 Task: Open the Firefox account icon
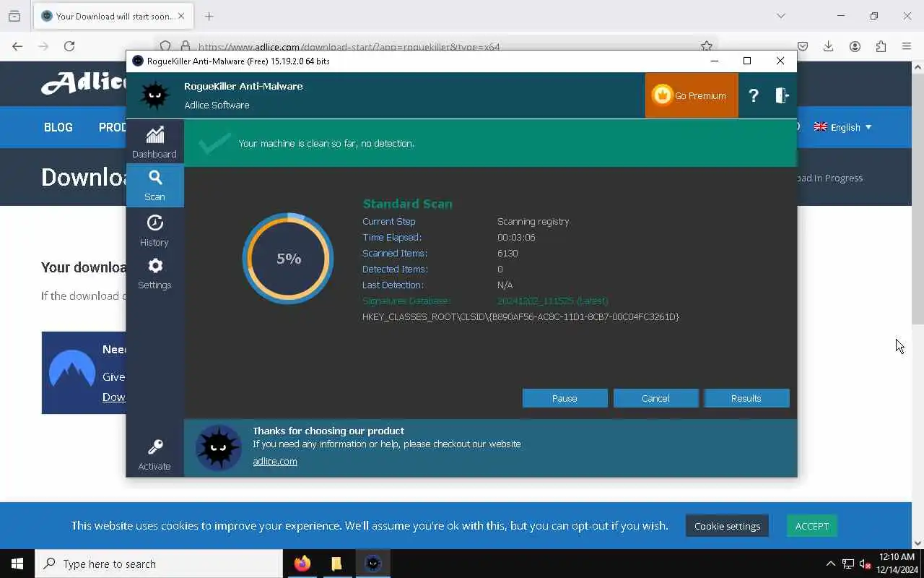point(855,46)
